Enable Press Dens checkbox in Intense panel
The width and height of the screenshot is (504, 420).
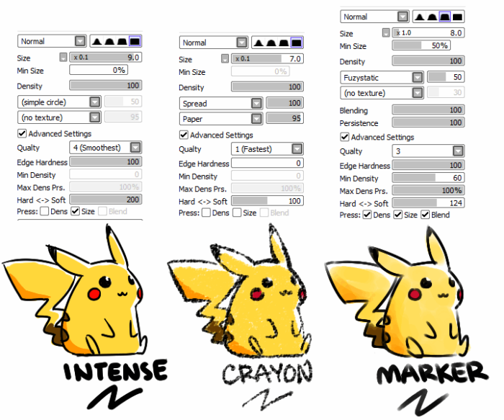45,211
